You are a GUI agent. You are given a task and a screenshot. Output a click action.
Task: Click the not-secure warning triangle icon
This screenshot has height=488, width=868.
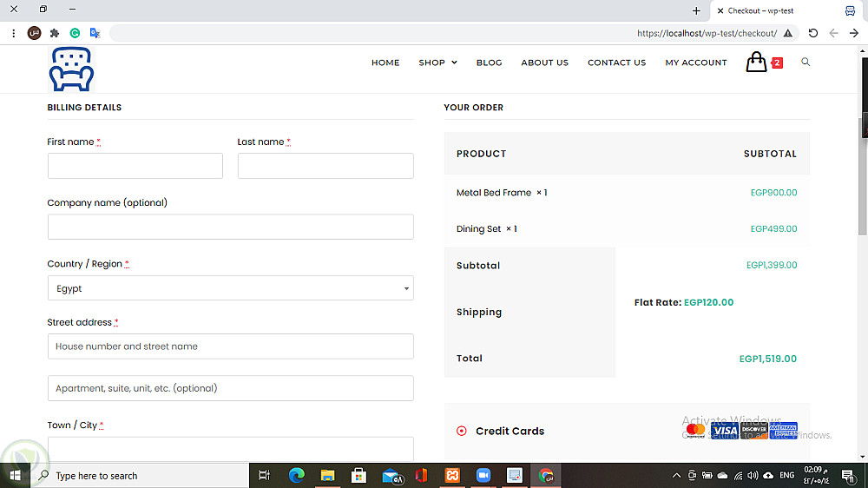[788, 33]
